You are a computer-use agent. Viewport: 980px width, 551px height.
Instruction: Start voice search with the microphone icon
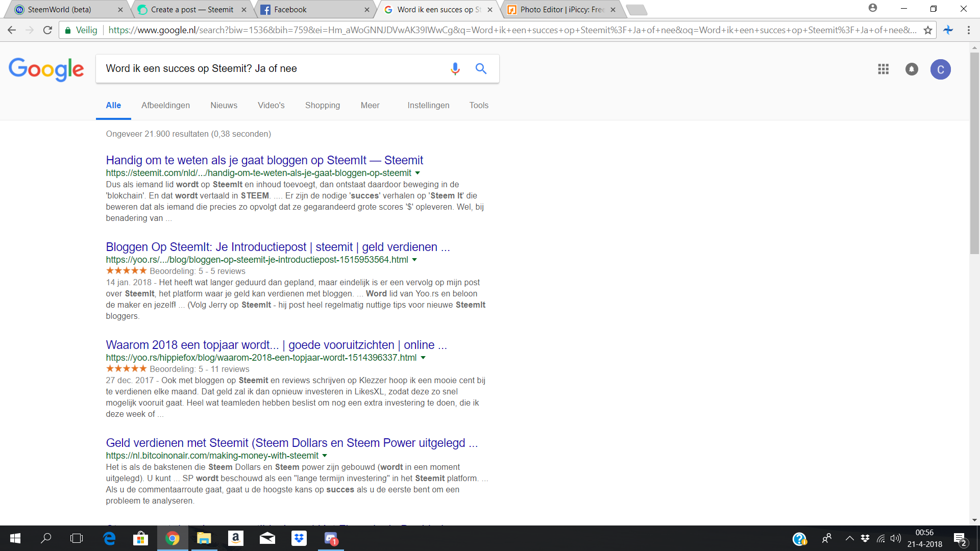pyautogui.click(x=455, y=68)
